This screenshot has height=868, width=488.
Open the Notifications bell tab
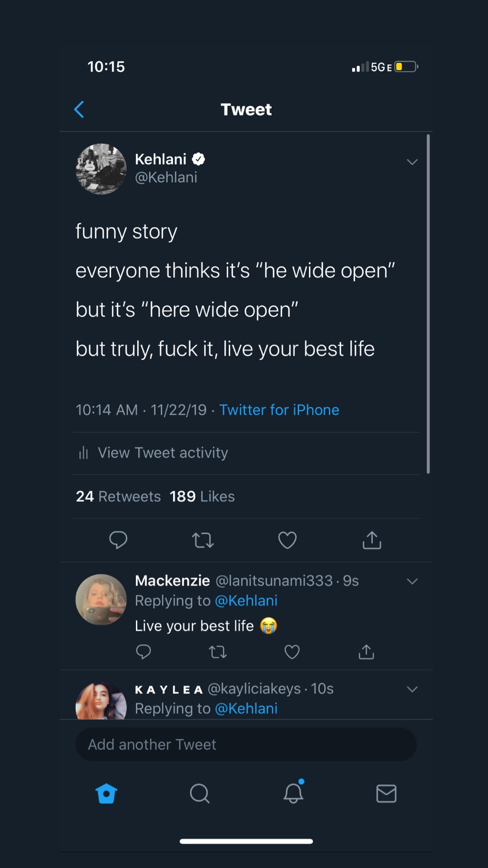point(294,793)
